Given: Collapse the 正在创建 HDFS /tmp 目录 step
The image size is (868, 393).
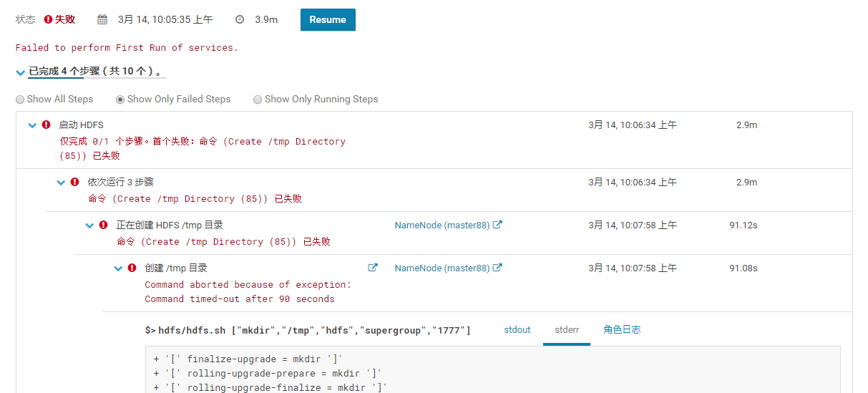Looking at the screenshot, I should (x=89, y=225).
